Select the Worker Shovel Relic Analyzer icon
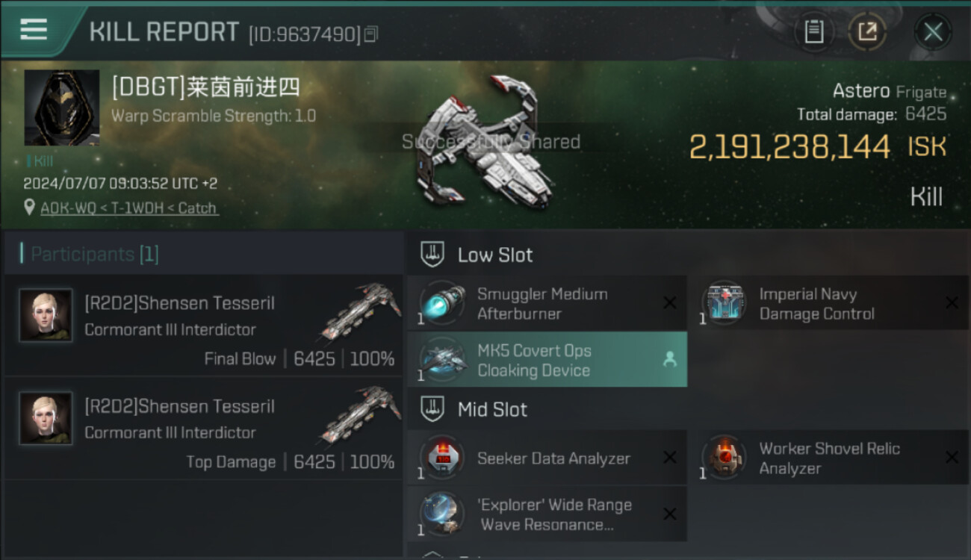This screenshot has height=560, width=971. click(724, 458)
